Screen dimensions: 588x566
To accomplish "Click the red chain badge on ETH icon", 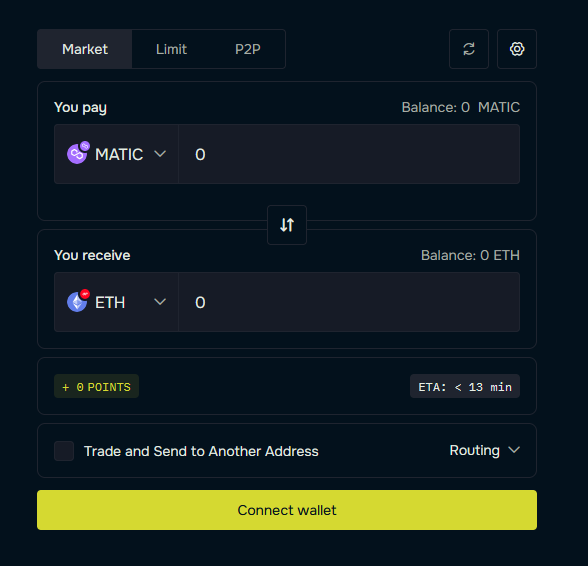I will point(85,294).
